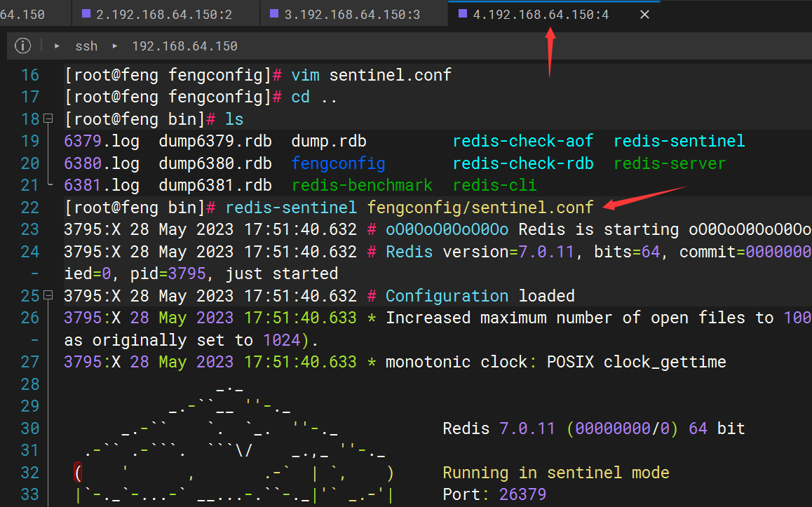Screen dimensions: 812x507
Task: Click the purple session icon on tab 4
Action: (x=463, y=13)
